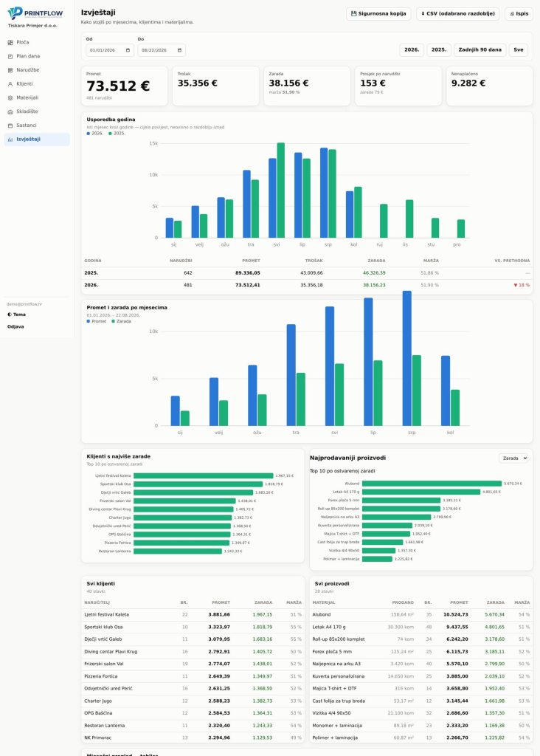Click Izvještaji chart icon in sidebar
This screenshot has width=540, height=756.
coord(10,140)
